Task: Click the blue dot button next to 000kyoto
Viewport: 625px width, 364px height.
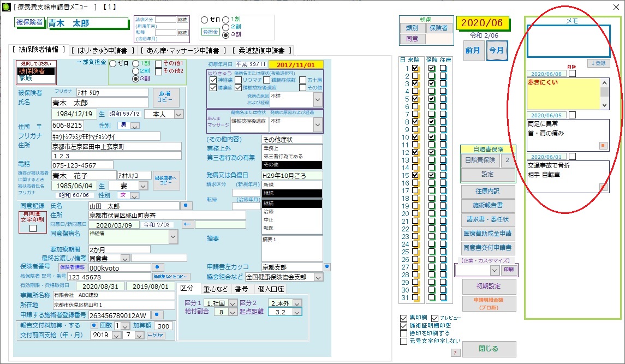Action: [157, 267]
